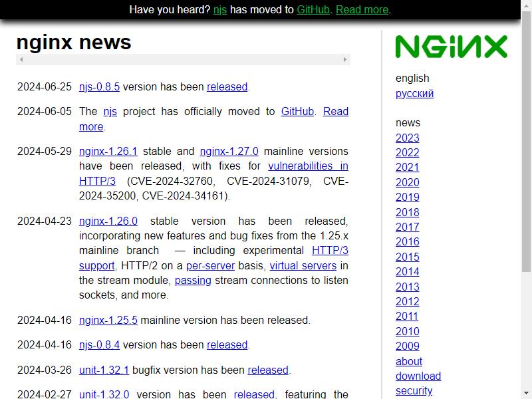Go to the download page
The height and width of the screenshot is (399, 532).
(x=418, y=376)
